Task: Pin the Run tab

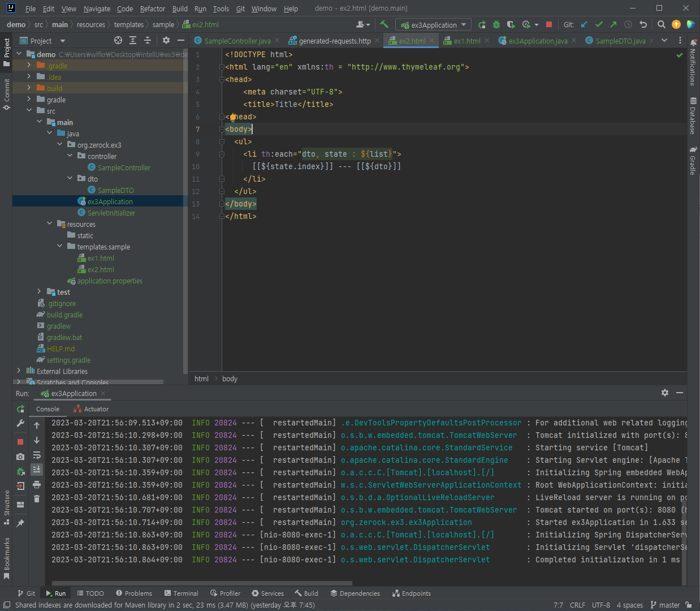Action: pos(20,523)
